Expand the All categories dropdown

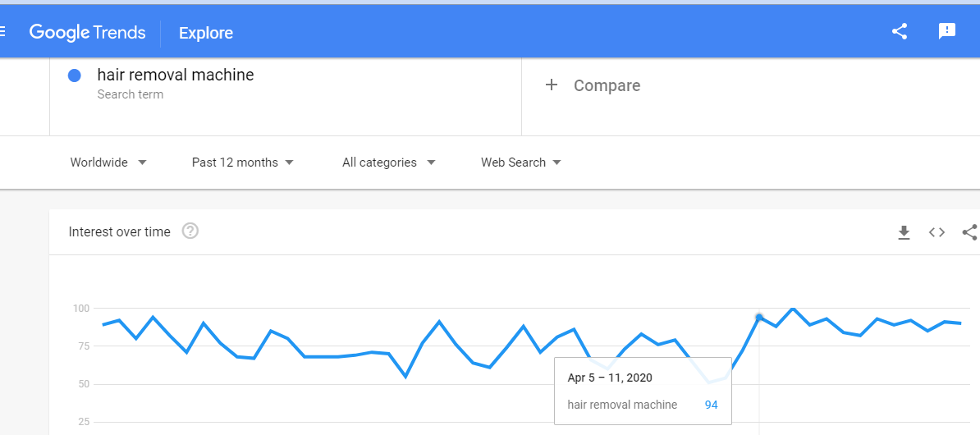[x=389, y=163]
